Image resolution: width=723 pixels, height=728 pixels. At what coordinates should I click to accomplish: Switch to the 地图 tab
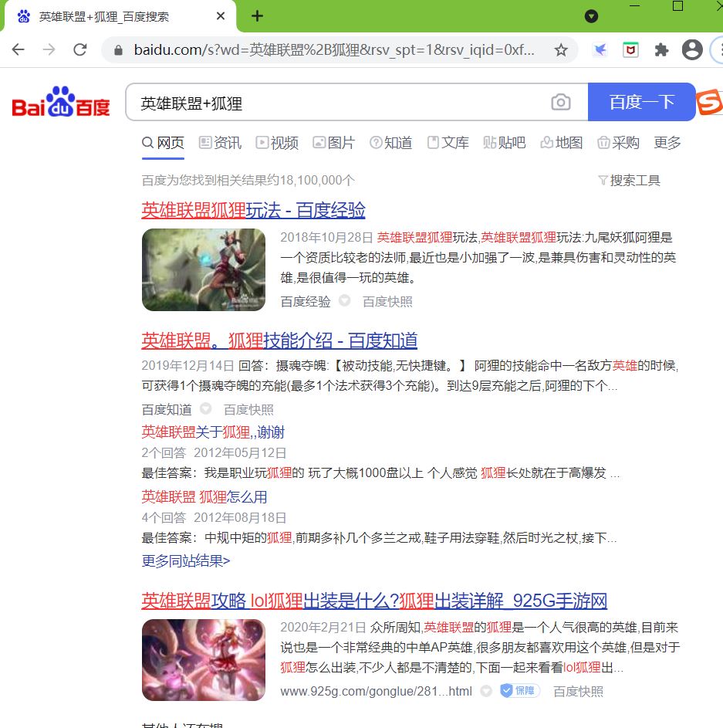(x=562, y=143)
